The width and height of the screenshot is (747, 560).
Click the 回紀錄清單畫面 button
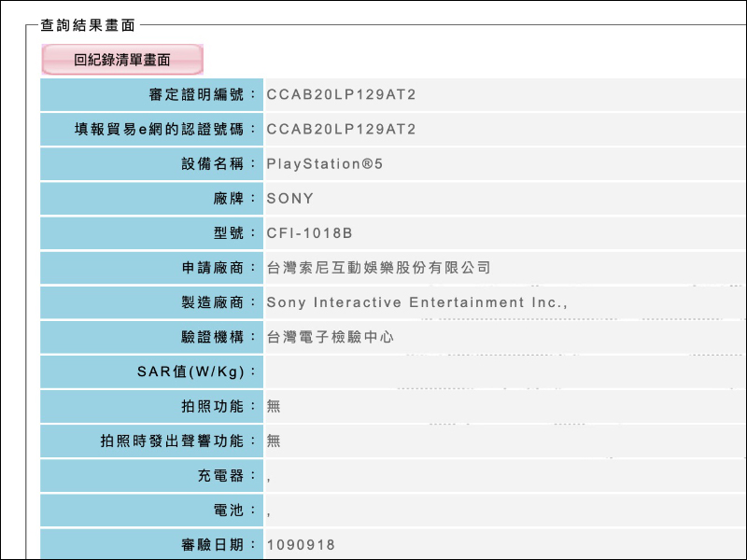click(122, 60)
